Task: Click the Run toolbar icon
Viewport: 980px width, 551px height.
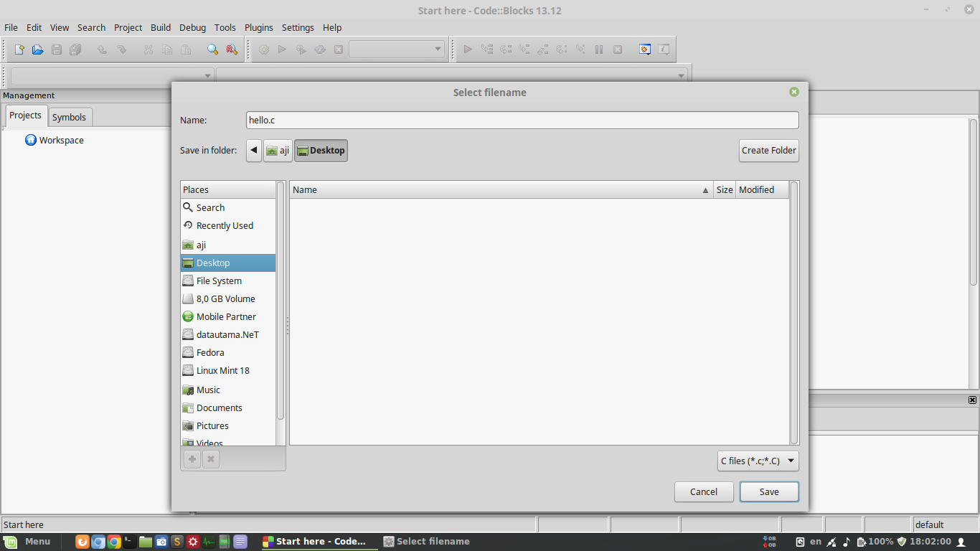Action: tap(282, 50)
